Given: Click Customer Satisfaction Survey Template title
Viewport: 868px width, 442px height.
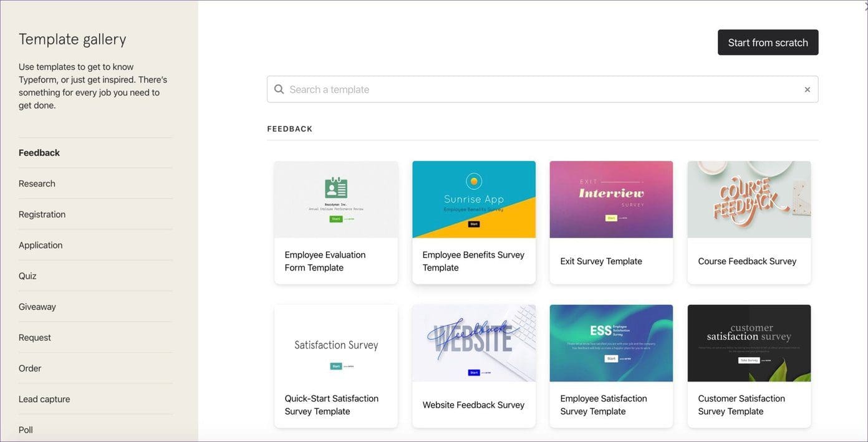Looking at the screenshot, I should point(741,405).
